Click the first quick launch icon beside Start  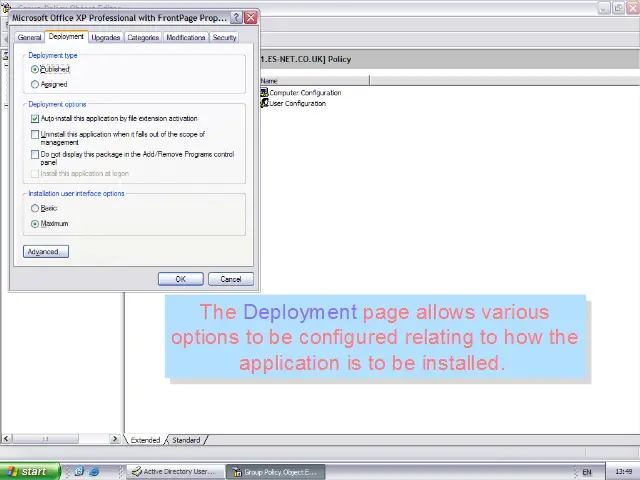pyautogui.click(x=79, y=471)
